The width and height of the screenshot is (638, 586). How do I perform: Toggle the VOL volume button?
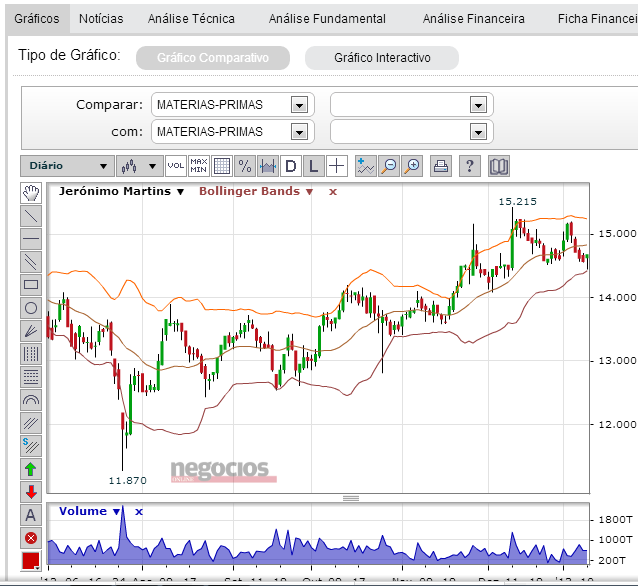pos(176,166)
